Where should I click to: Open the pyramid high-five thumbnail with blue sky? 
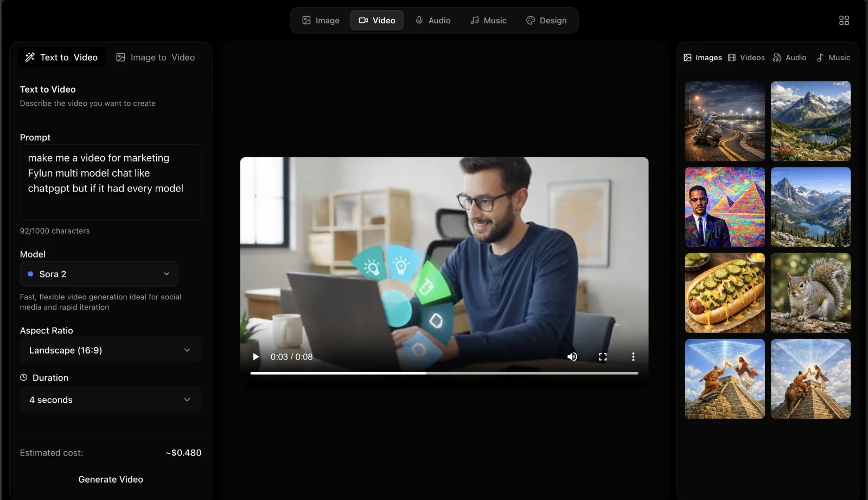point(725,379)
